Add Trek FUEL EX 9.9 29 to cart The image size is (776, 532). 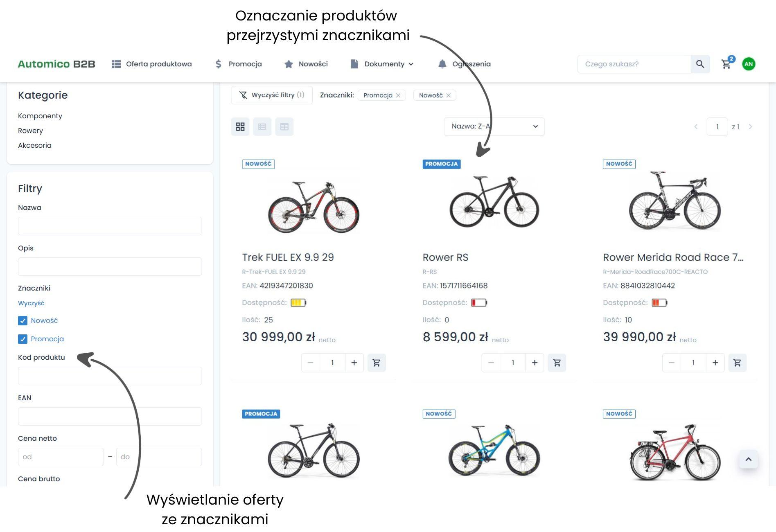click(377, 363)
